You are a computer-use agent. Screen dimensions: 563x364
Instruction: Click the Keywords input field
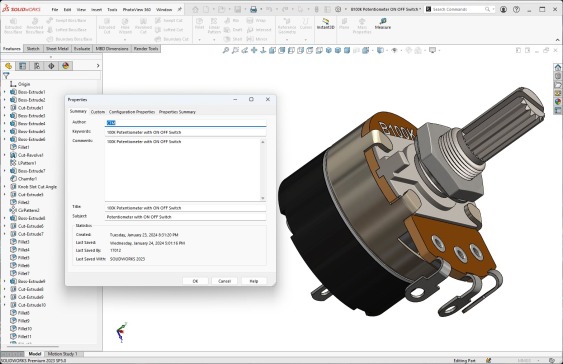point(185,132)
